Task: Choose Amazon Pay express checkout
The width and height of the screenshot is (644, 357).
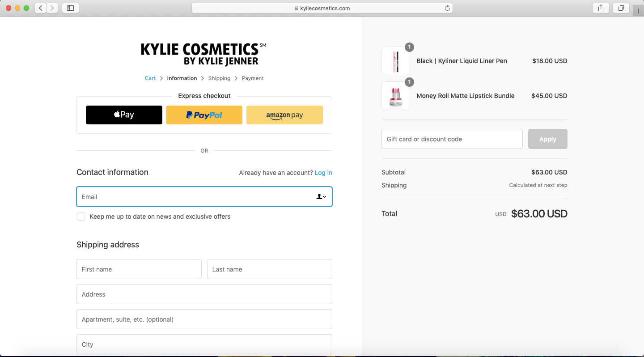Action: tap(284, 115)
